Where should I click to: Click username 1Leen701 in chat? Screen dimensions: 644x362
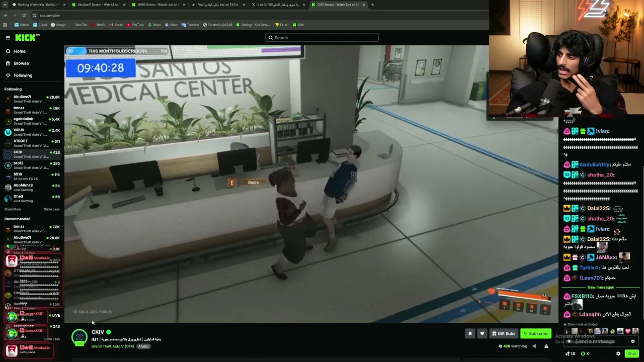[x=591, y=278]
